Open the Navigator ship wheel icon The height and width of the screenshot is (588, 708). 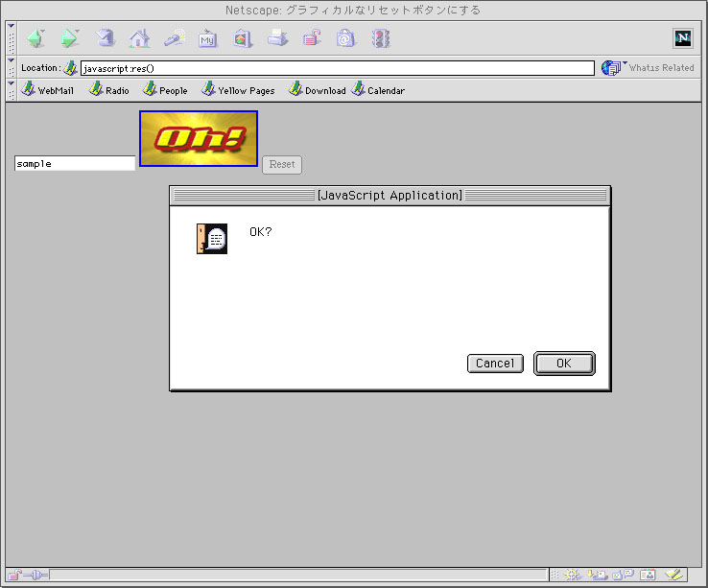572,575
